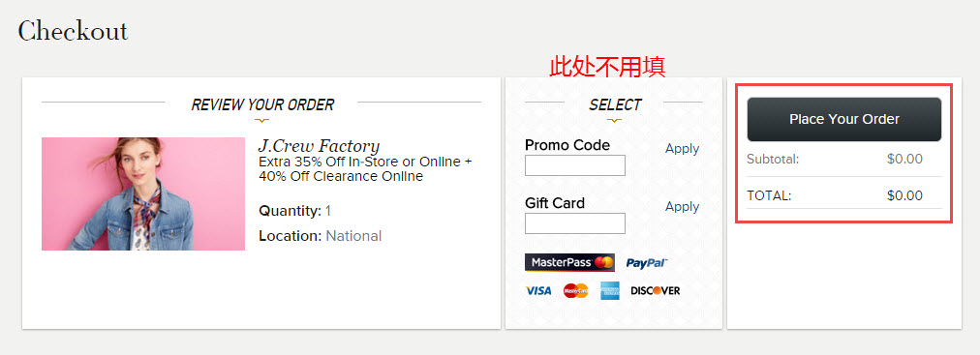Click the VISA card logo
Image resolution: width=980 pixels, height=355 pixels.
[x=538, y=291]
